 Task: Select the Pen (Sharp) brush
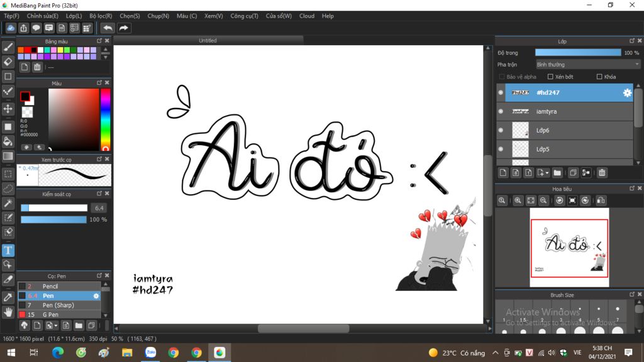coord(60,305)
